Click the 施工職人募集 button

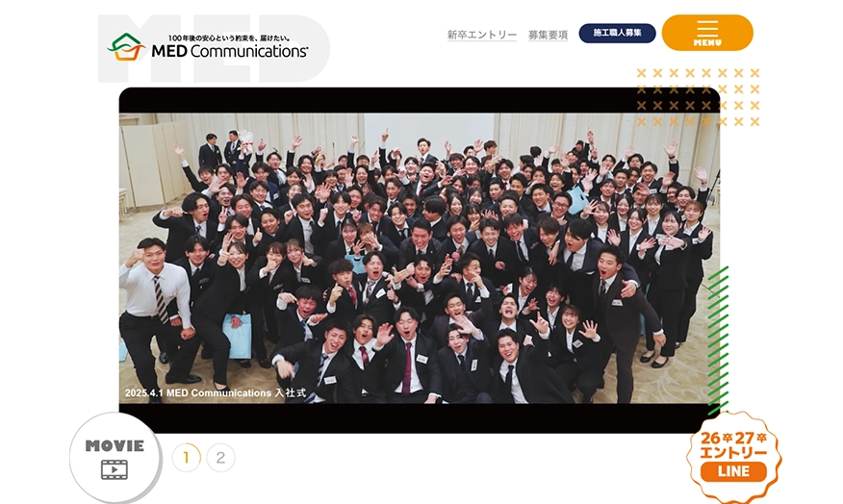point(617,34)
